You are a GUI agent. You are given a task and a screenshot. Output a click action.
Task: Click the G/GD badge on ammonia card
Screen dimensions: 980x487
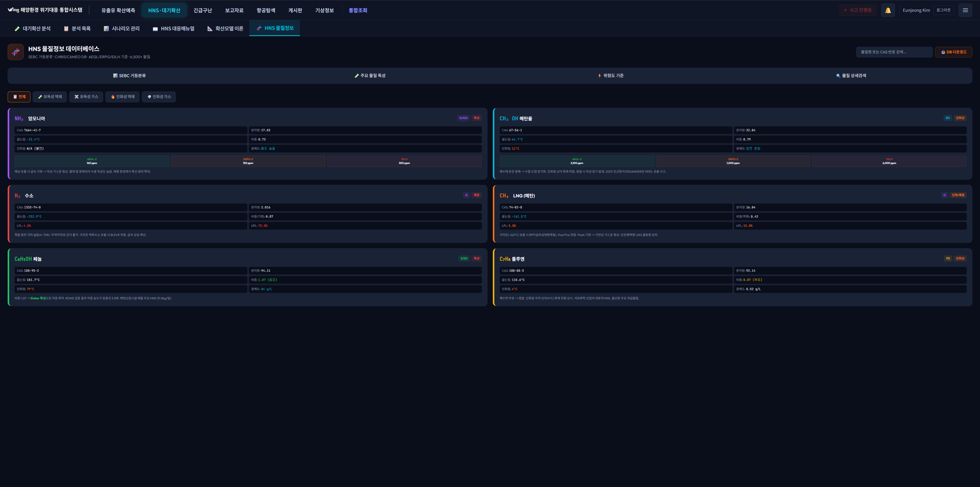[x=463, y=118]
